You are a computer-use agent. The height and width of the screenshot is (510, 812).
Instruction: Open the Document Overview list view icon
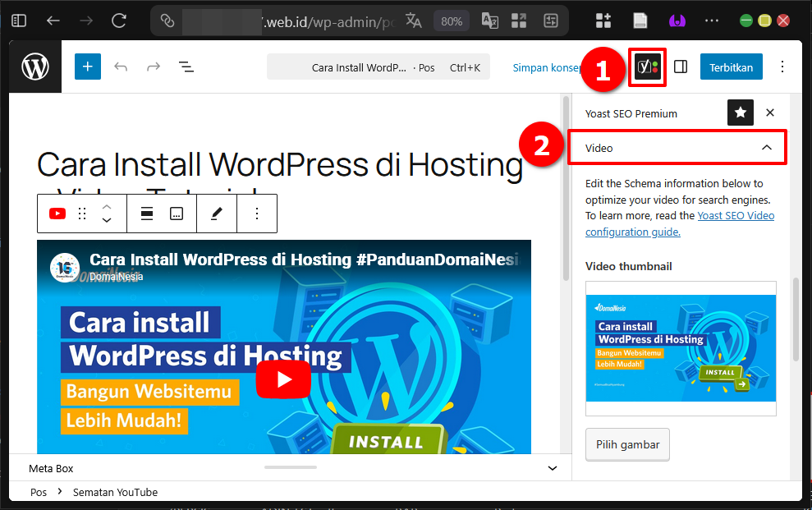pyautogui.click(x=186, y=67)
